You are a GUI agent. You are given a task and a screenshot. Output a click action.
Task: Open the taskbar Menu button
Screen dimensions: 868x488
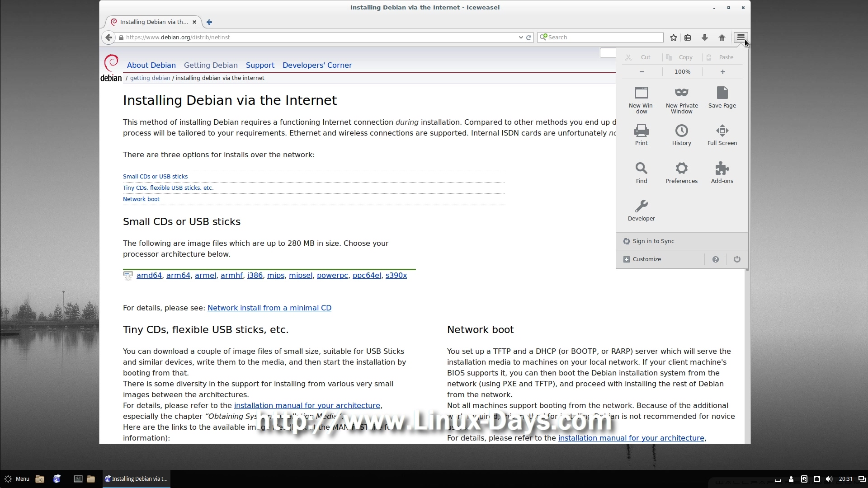pyautogui.click(x=17, y=479)
